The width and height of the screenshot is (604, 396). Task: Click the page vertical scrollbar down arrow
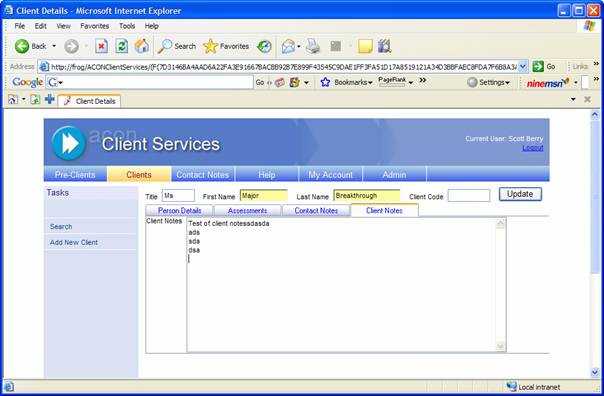pos(595,373)
